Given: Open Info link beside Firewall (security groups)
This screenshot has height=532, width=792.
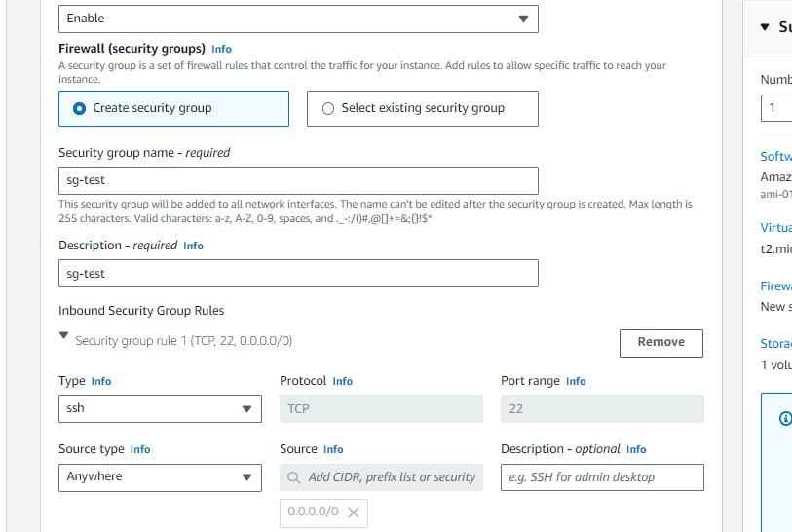Looking at the screenshot, I should pyautogui.click(x=221, y=49).
